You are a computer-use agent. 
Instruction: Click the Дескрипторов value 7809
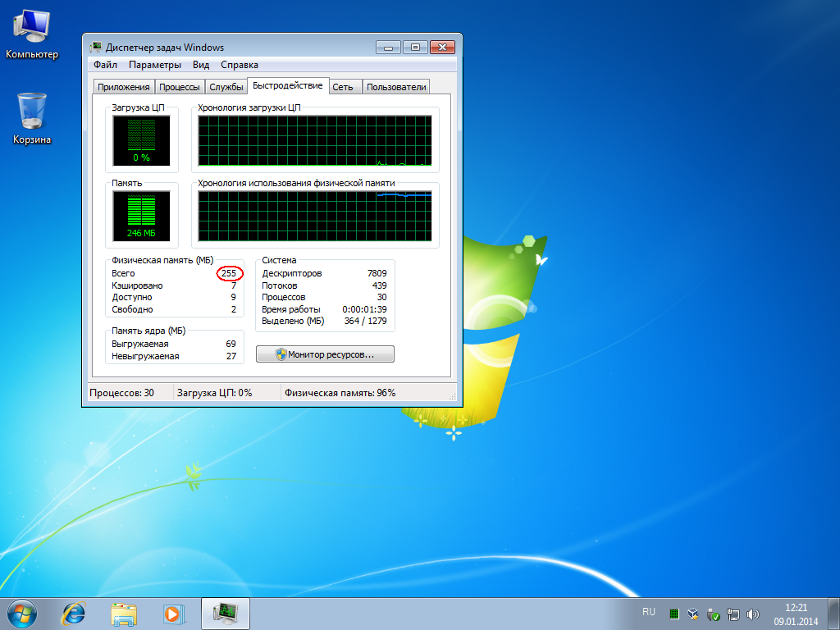point(377,273)
